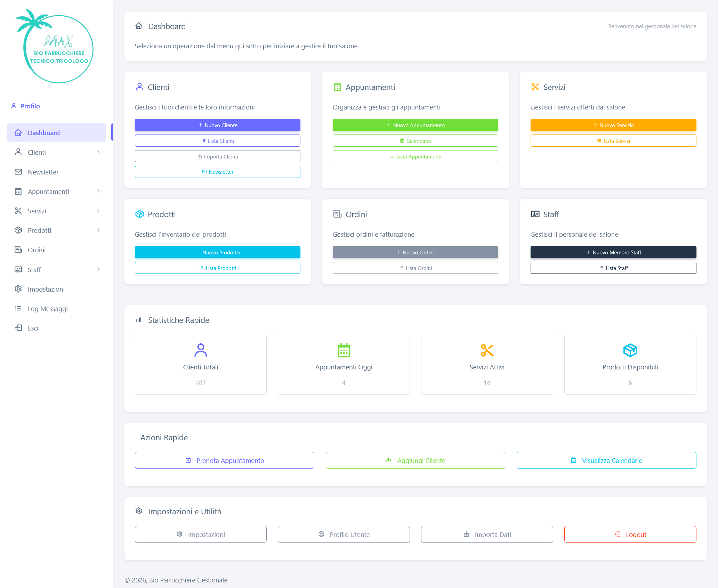Click the scissors icon beside Servizi in sidebar

[18, 211]
